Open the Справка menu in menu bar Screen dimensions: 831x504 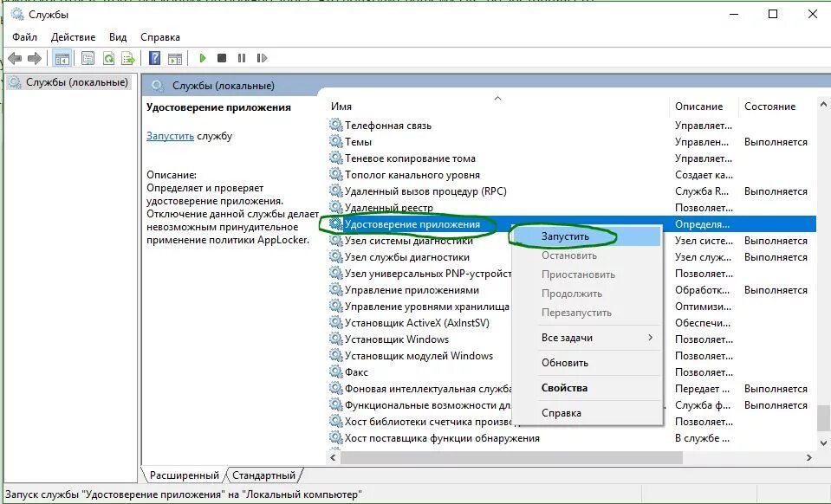coord(160,37)
